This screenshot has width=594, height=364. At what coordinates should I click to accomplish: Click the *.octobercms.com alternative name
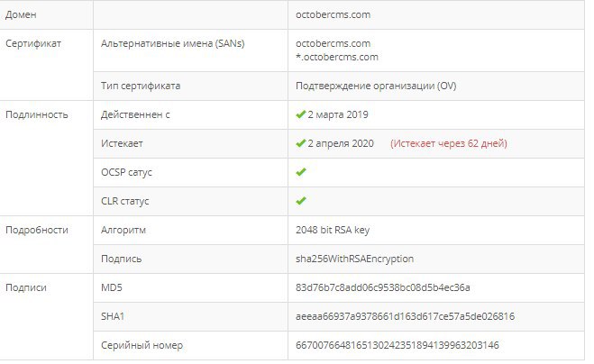point(337,57)
